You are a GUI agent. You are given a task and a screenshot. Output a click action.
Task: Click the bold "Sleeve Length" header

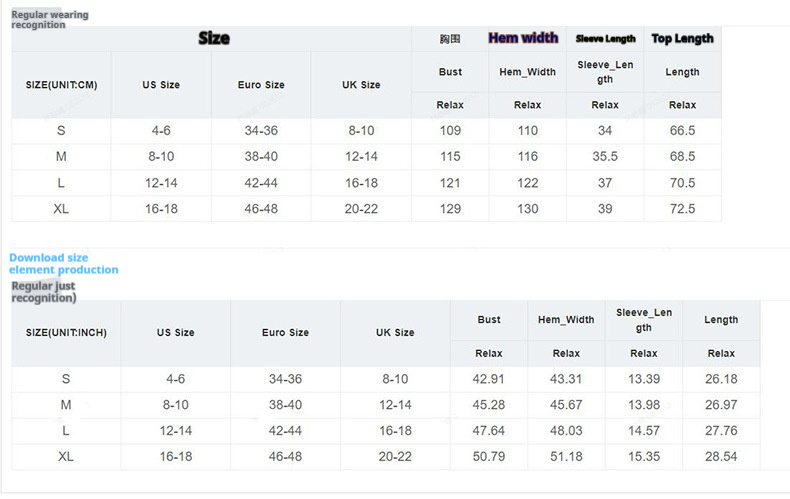(x=605, y=39)
